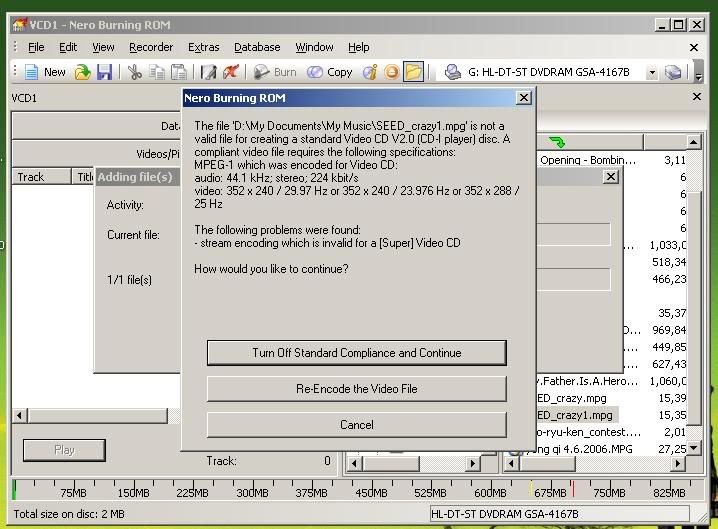This screenshot has width=718, height=529.
Task: Click the file browser folder toolbar icon
Action: click(413, 72)
